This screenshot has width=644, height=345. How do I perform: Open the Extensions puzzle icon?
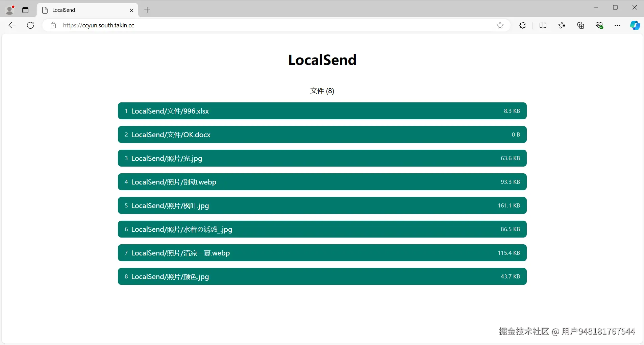(522, 25)
